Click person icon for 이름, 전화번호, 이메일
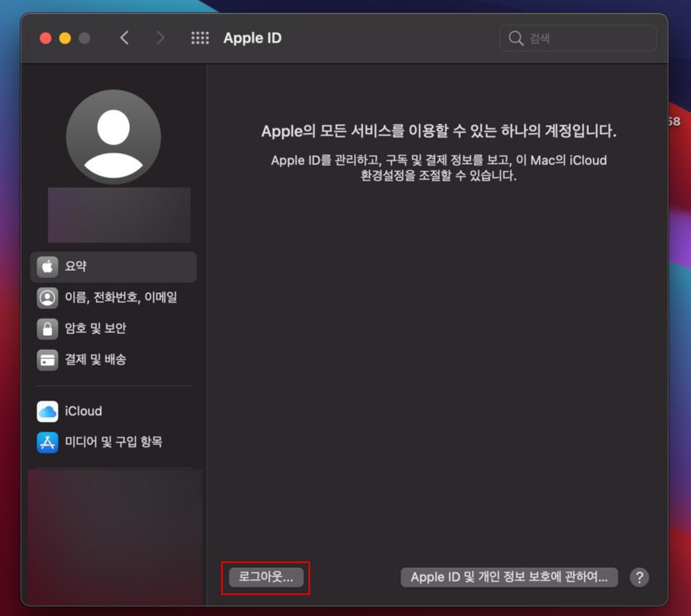 [48, 298]
